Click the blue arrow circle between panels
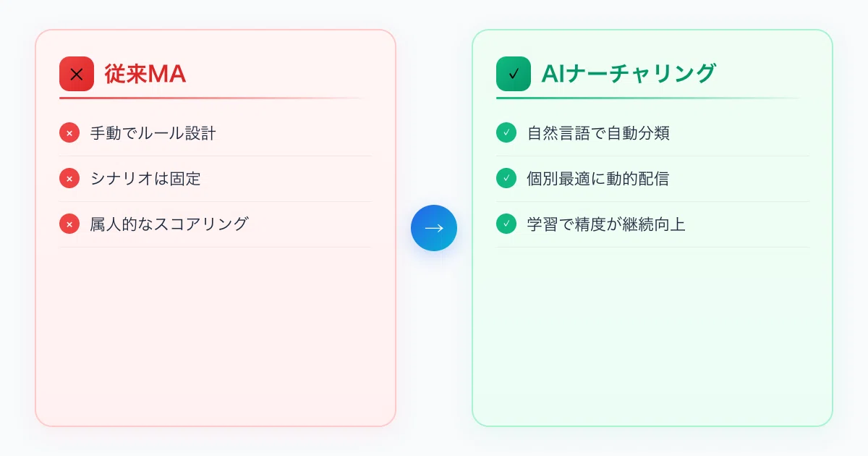 (434, 228)
